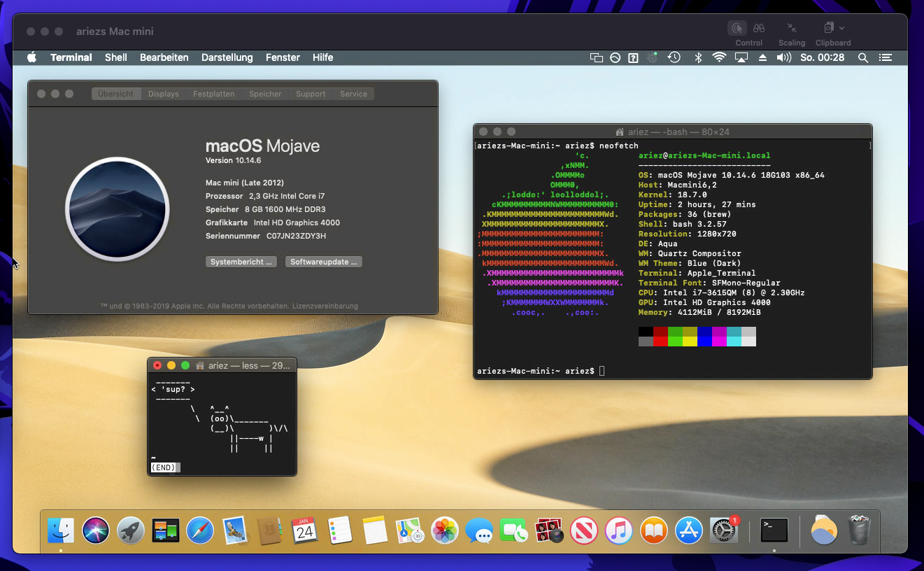The height and width of the screenshot is (571, 924).
Task: Open the AirPlay display menu bar icon
Action: coord(741,57)
